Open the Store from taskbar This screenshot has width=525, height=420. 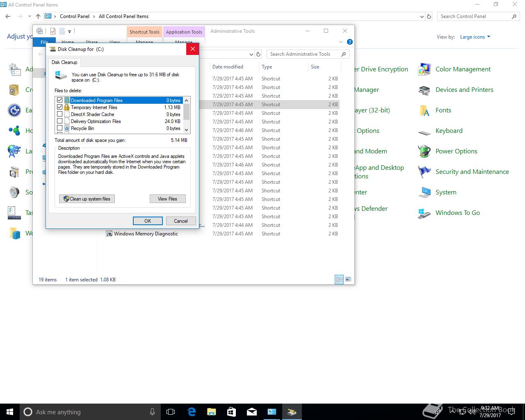pos(232,412)
